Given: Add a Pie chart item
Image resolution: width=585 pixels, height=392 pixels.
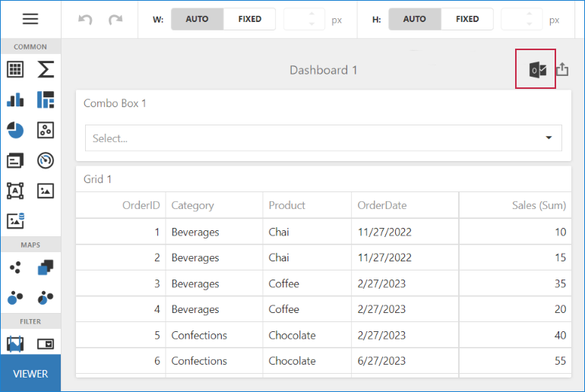Looking at the screenshot, I should (15, 130).
